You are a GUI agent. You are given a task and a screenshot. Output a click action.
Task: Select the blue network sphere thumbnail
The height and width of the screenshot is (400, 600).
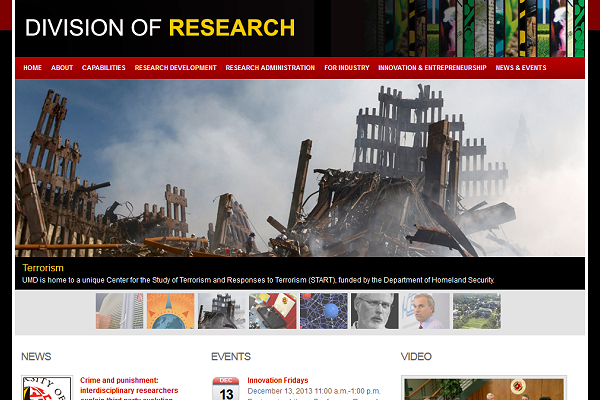[324, 311]
